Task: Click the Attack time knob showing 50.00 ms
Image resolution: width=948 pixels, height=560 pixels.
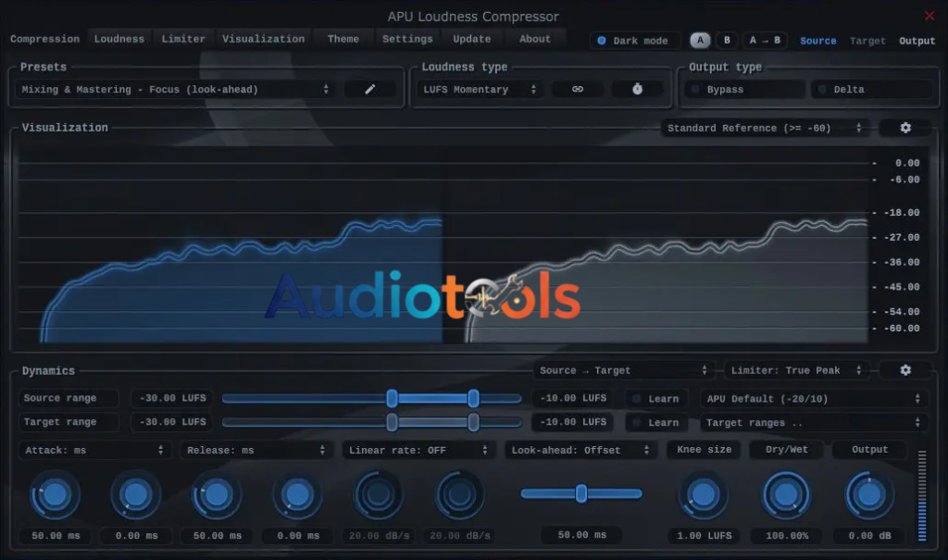Action: (x=55, y=495)
